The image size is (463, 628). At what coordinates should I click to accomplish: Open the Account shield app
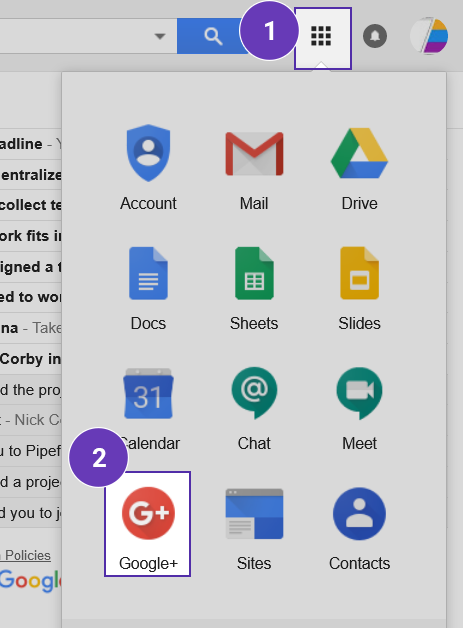tap(148, 168)
